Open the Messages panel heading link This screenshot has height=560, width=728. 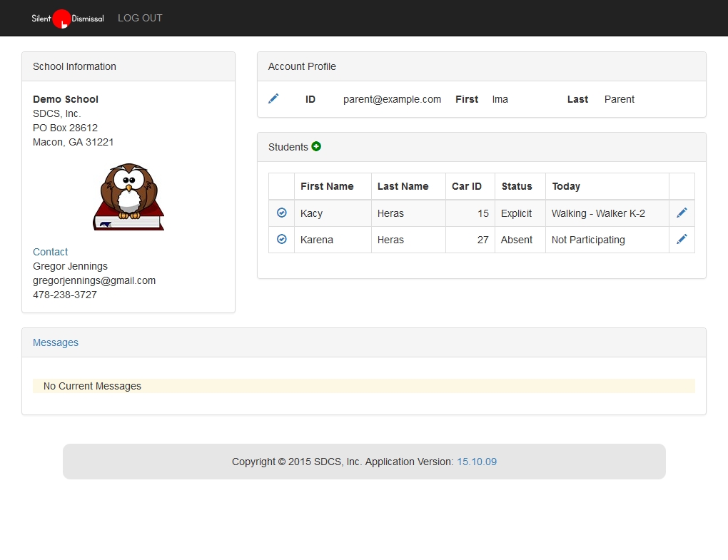coord(56,342)
